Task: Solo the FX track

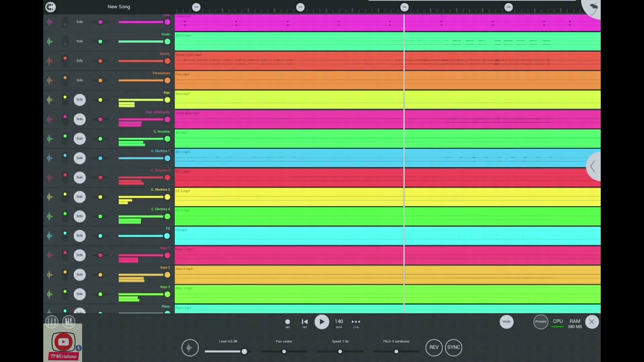Action: 79,235
